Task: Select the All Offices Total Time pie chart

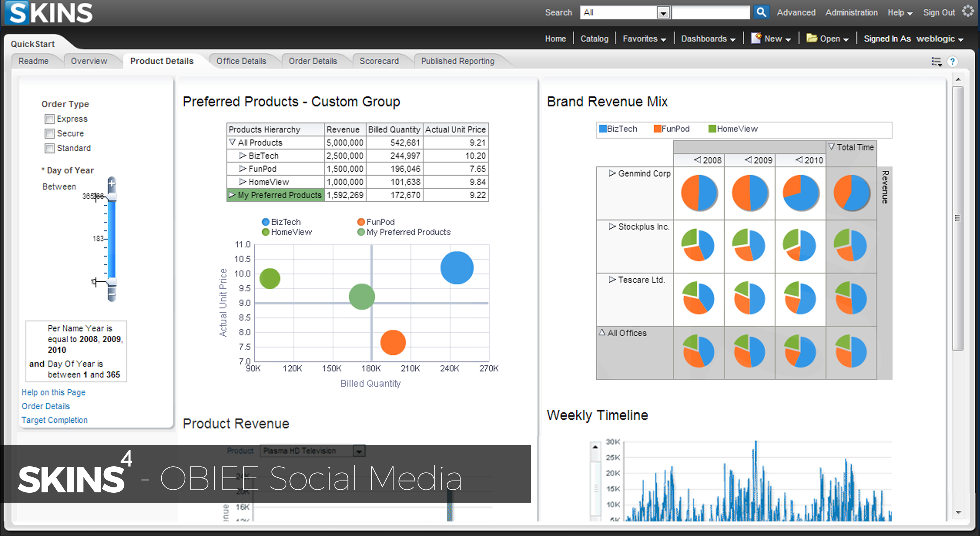Action: [x=851, y=351]
